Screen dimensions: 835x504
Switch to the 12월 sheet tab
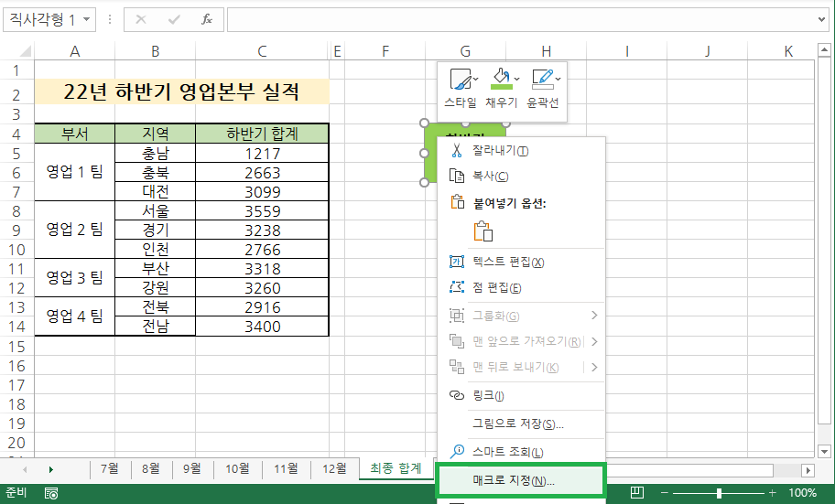tap(334, 468)
